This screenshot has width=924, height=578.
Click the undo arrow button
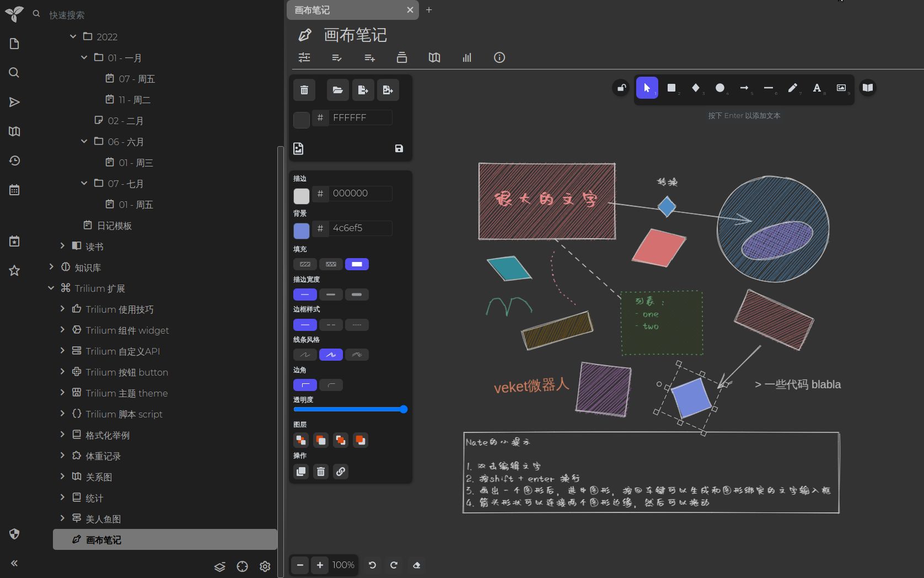372,565
